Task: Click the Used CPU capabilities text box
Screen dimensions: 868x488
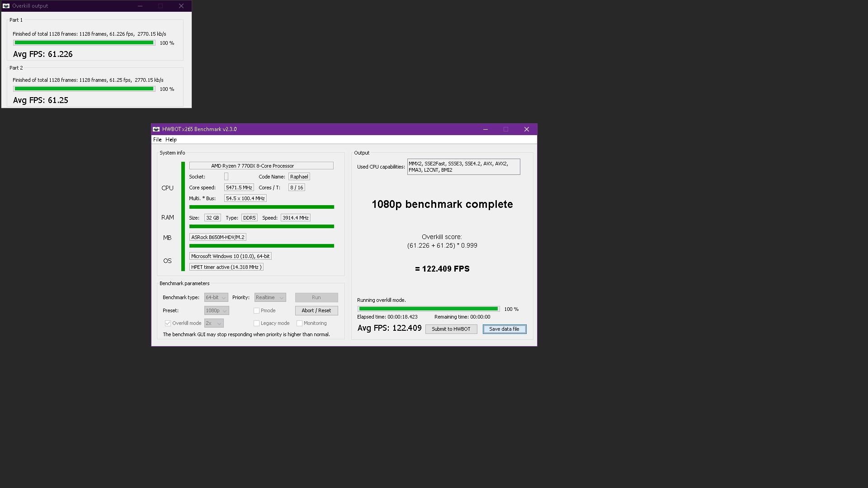Action: [464, 167]
